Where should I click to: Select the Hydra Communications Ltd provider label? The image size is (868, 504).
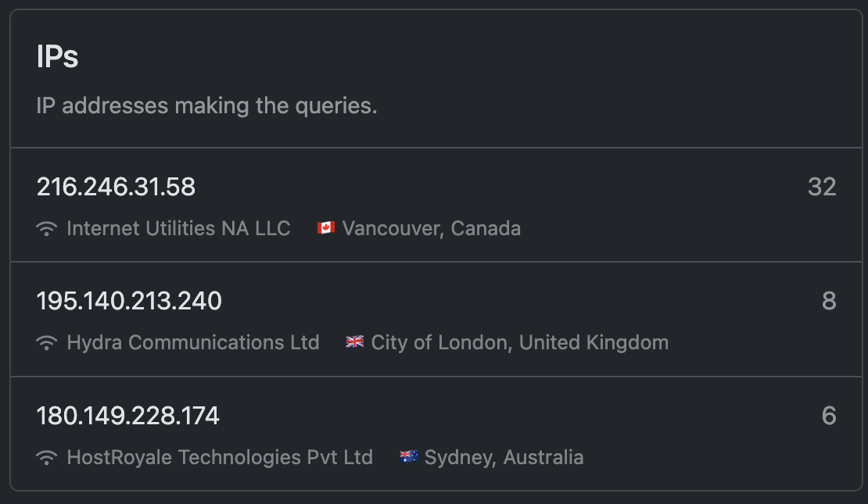pyautogui.click(x=193, y=342)
